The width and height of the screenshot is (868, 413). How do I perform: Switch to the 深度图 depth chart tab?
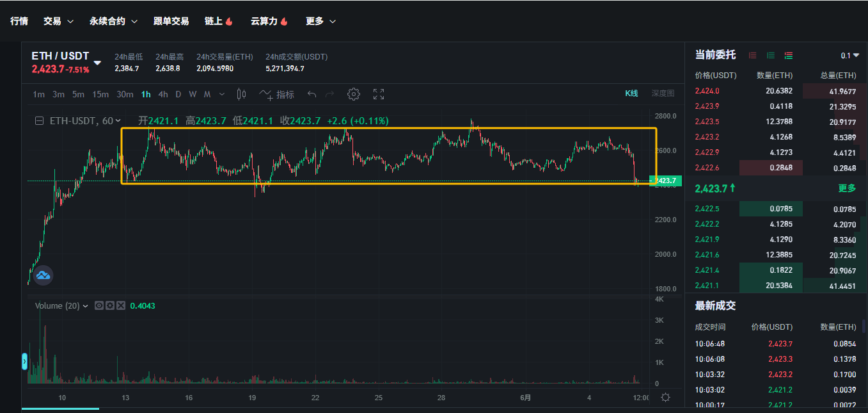click(x=663, y=93)
